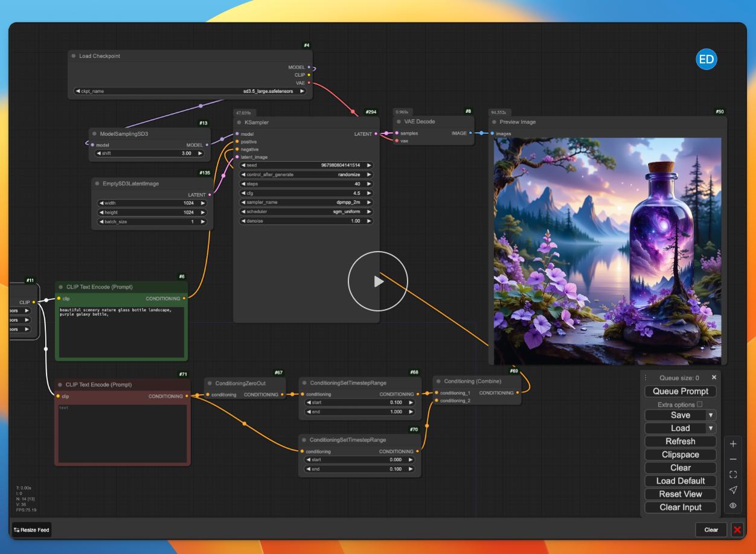Collapse the VAE Decode node via its title dot
Image resolution: width=756 pixels, height=554 pixels.
tap(399, 122)
